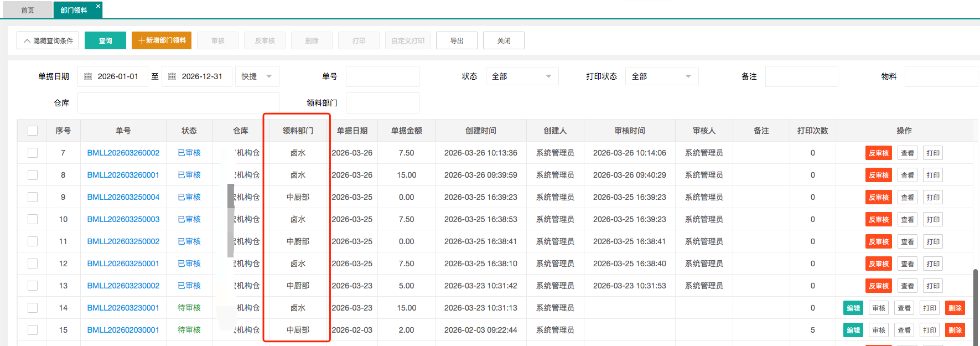Focus the 单号 input field
The height and width of the screenshot is (346, 980).
point(382,76)
